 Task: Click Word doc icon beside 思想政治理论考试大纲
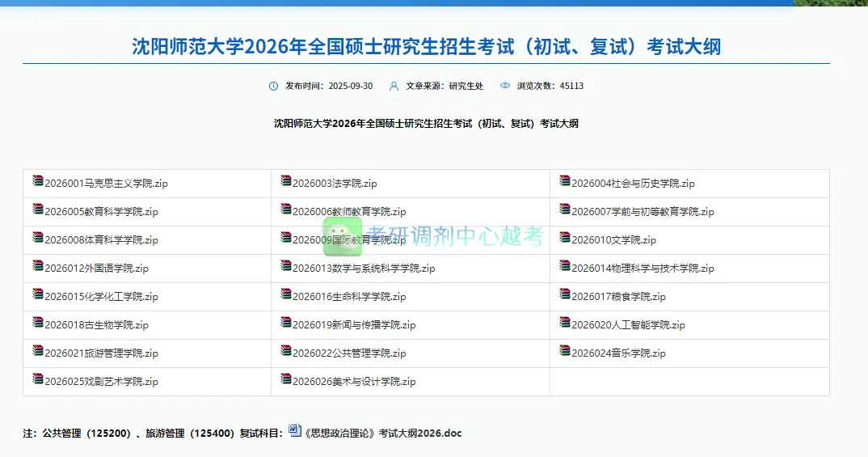click(295, 430)
